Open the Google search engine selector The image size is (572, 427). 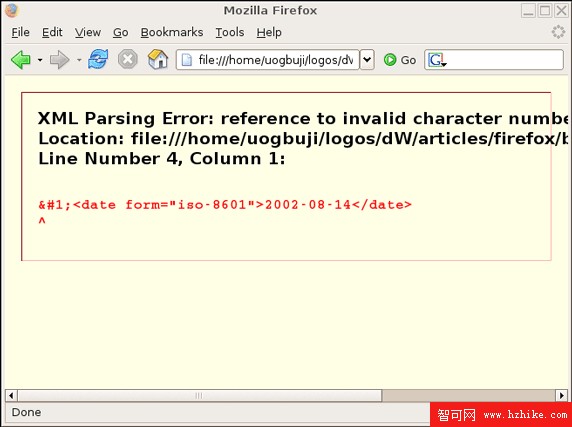[436, 60]
